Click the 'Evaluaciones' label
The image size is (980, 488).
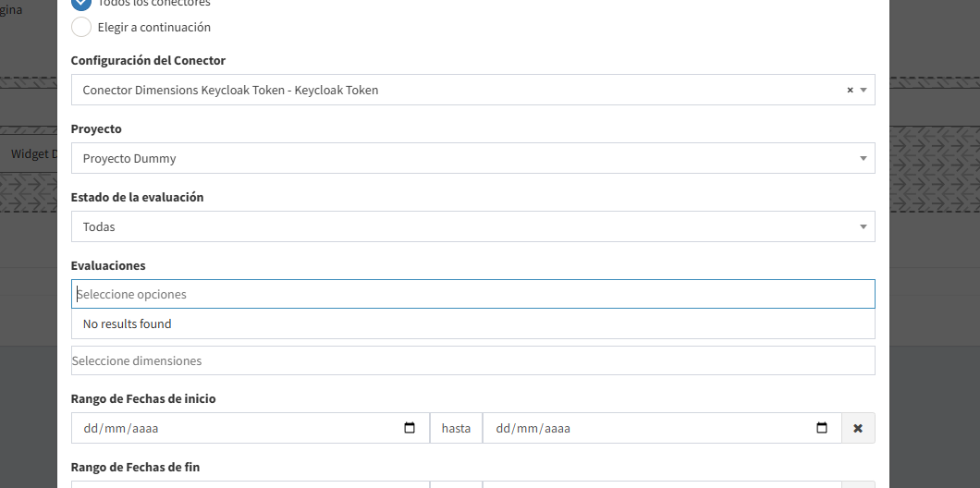pyautogui.click(x=108, y=265)
